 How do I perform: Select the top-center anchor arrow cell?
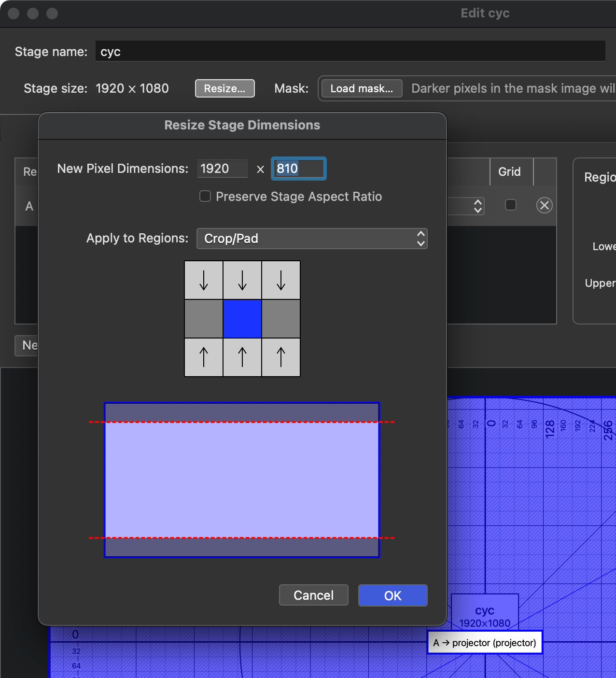tap(242, 280)
